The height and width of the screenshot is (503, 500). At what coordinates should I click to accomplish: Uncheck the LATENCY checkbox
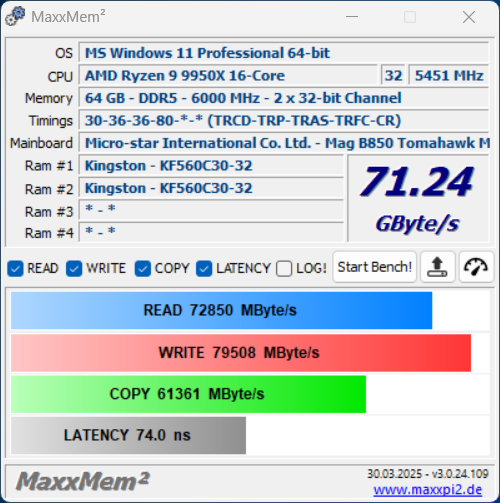coord(204,269)
